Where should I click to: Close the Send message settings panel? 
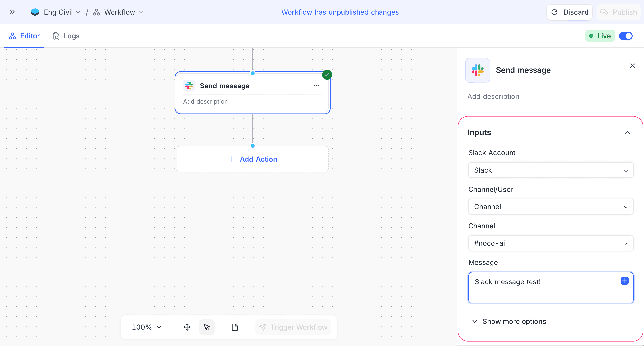(x=633, y=65)
